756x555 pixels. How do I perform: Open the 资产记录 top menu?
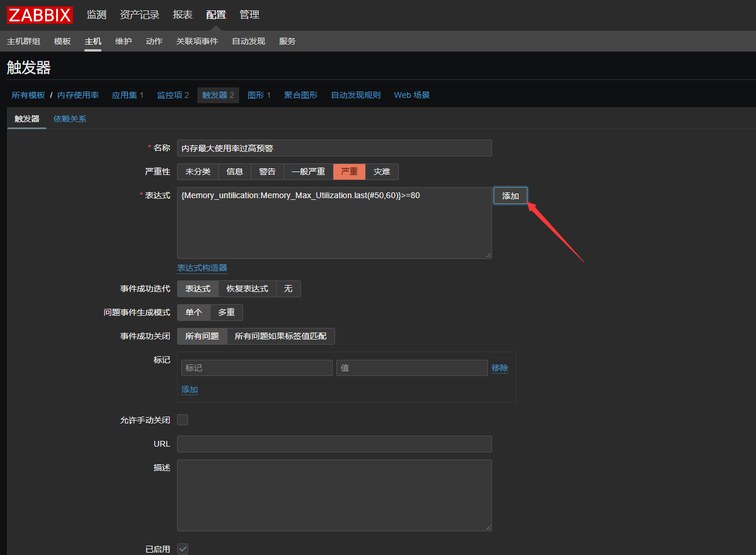(x=140, y=15)
